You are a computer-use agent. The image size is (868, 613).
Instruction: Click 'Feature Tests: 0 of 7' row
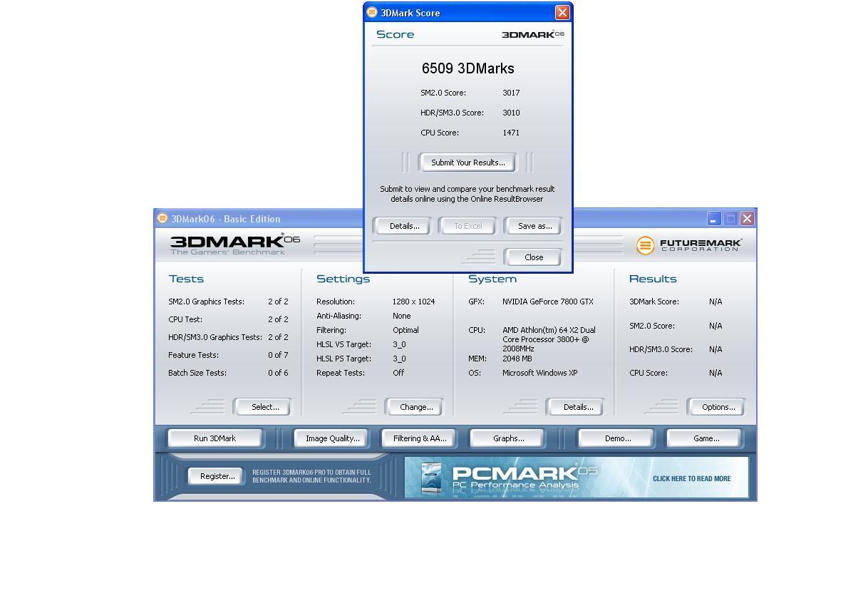228,355
